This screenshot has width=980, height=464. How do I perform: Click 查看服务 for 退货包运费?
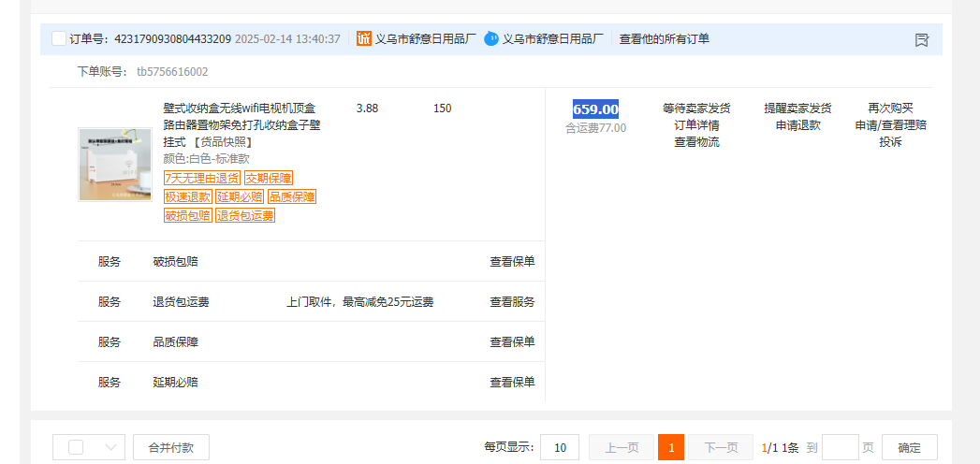tap(512, 302)
